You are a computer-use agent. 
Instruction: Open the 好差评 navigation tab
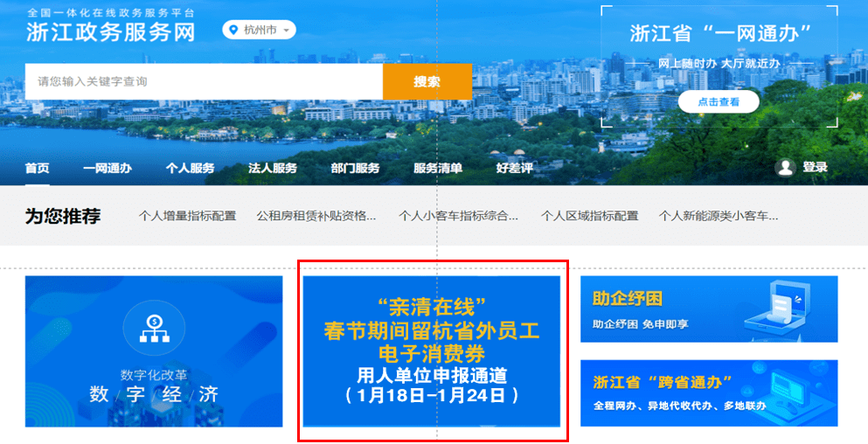[x=514, y=169]
